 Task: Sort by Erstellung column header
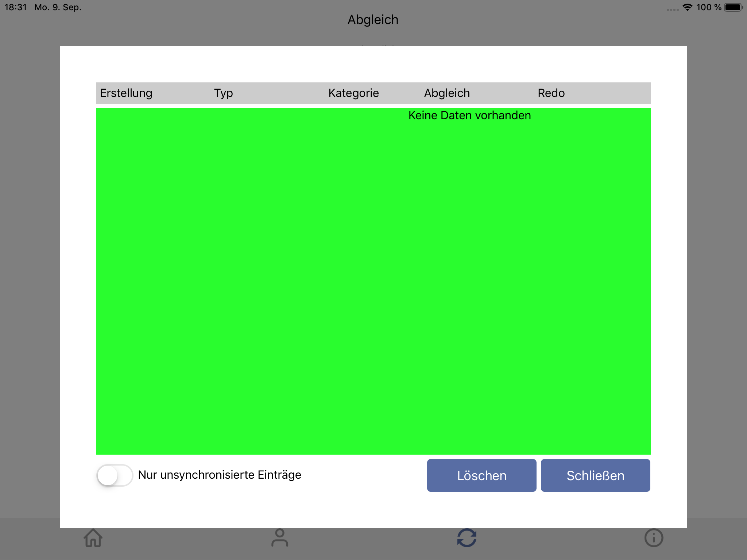pyautogui.click(x=126, y=93)
